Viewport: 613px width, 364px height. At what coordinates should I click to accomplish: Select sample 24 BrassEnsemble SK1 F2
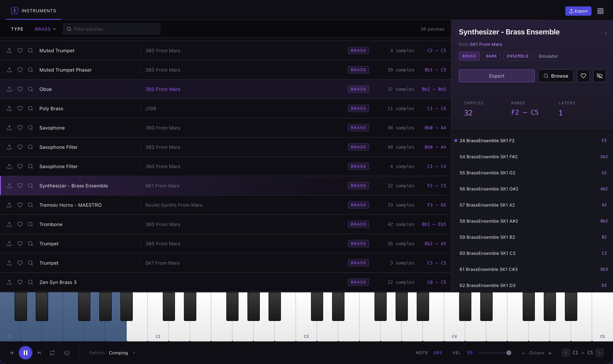[532, 141]
